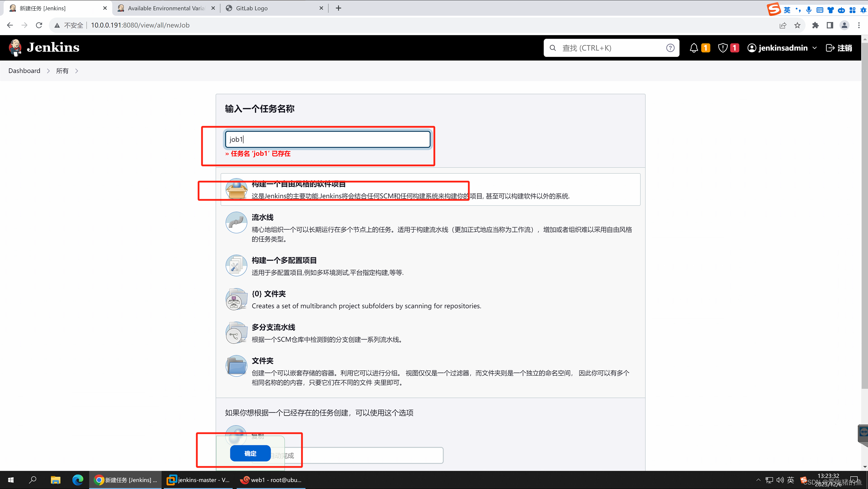Select 构建一个自由风格的软件项目 option
868x489 pixels.
click(430, 189)
